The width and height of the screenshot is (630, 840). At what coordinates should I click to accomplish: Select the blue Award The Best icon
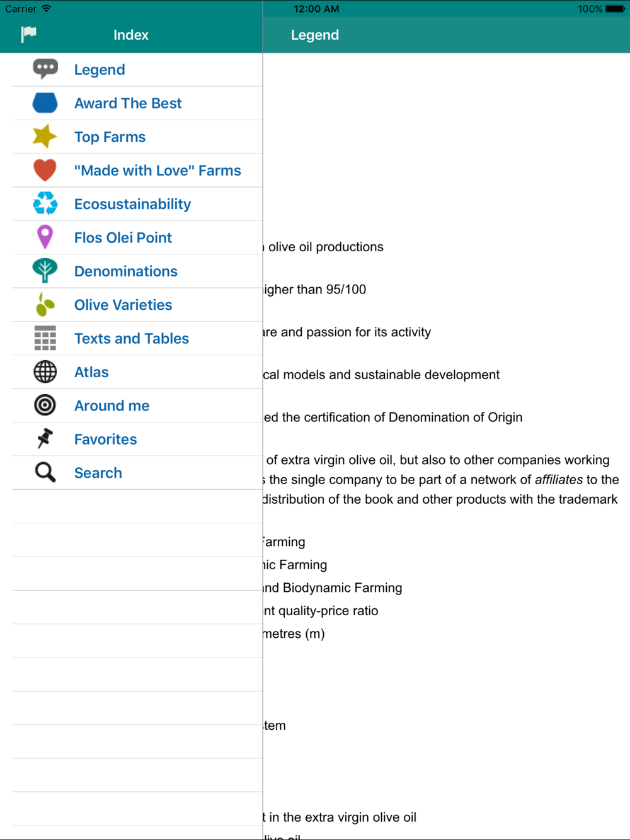45,103
